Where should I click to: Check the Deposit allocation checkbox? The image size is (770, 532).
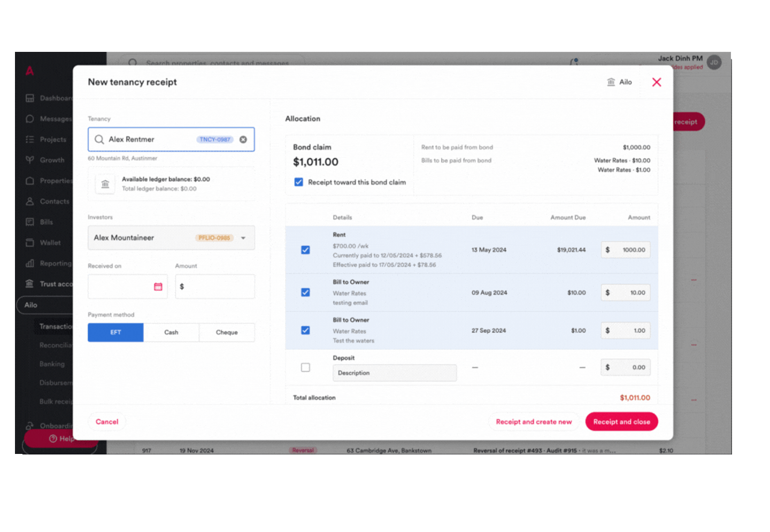[x=305, y=367]
